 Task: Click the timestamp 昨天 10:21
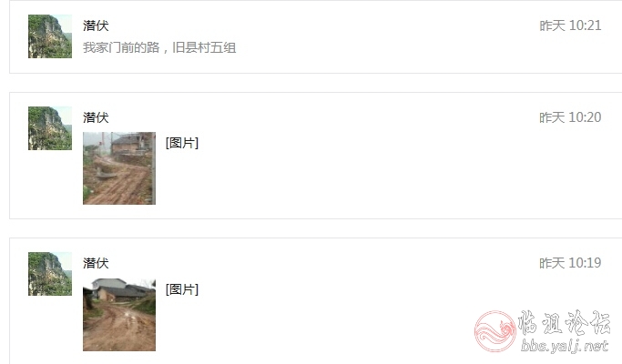(x=570, y=25)
